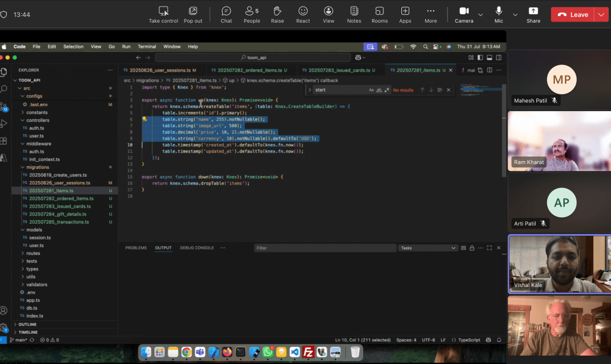Open the Apps icon in toolbar
Viewport: 611px width, 364px height.
coord(405,11)
